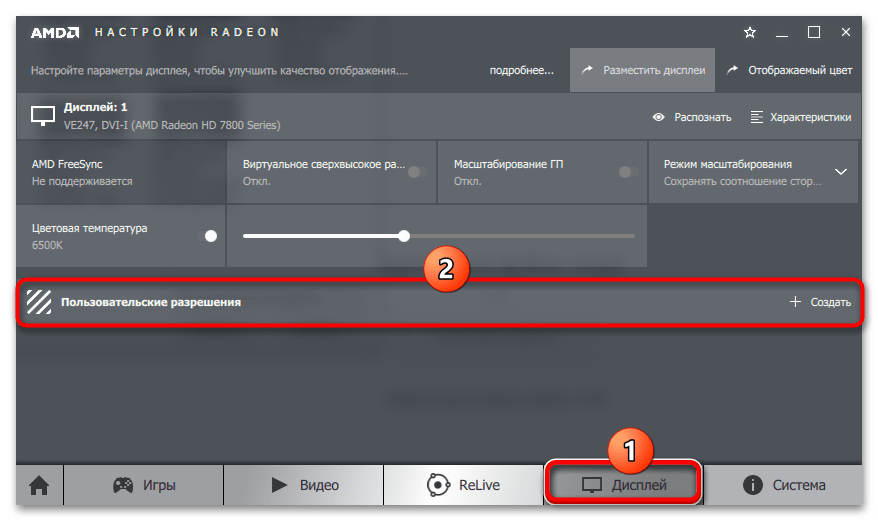Click the Home icon in bottom bar
Screen dimensions: 878x521
tap(39, 485)
